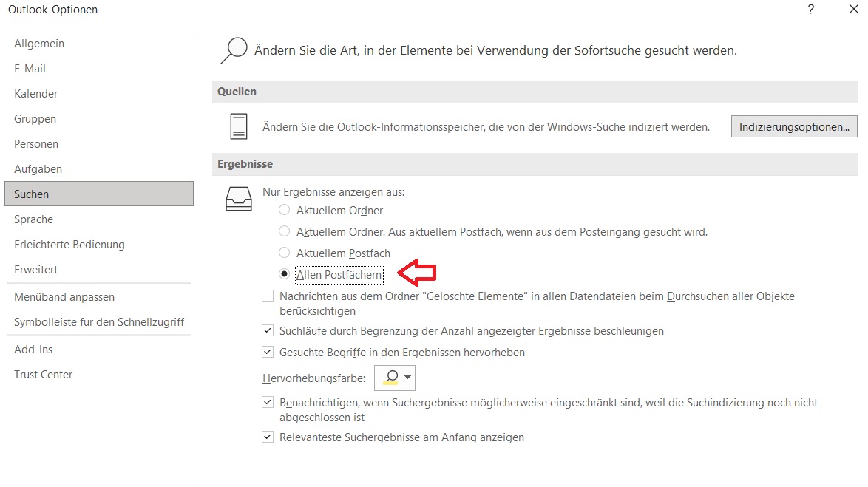Click the magnifying glass search icon in header
The width and height of the screenshot is (868, 487).
234,50
